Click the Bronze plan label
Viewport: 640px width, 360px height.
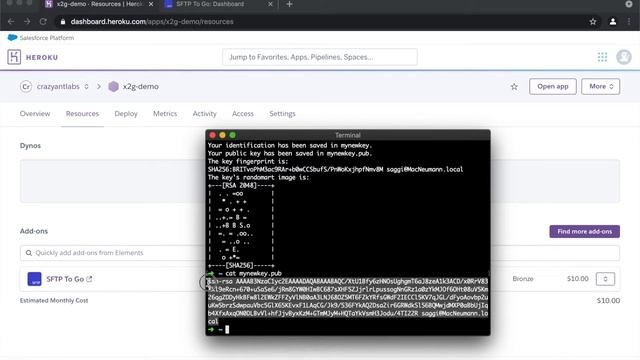[x=523, y=279]
